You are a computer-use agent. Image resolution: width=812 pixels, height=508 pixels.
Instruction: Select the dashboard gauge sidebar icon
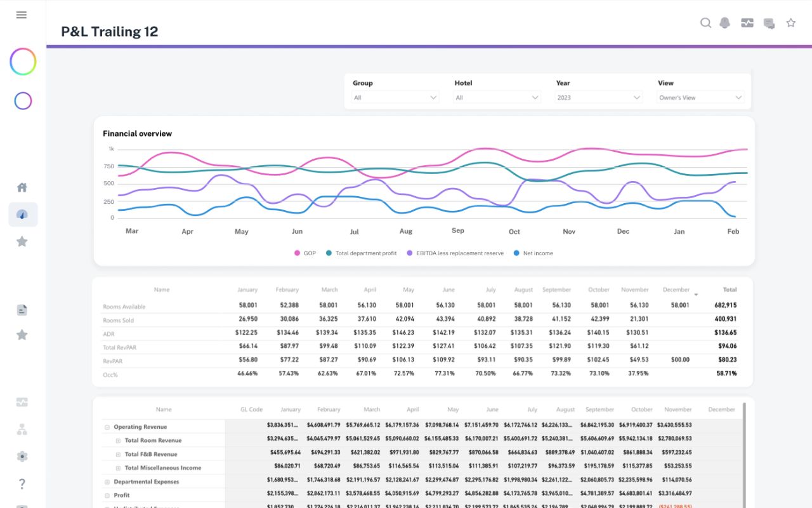pos(22,215)
